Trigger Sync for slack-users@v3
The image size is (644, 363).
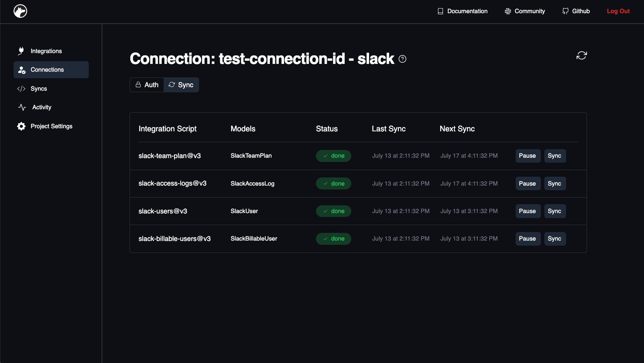point(554,211)
